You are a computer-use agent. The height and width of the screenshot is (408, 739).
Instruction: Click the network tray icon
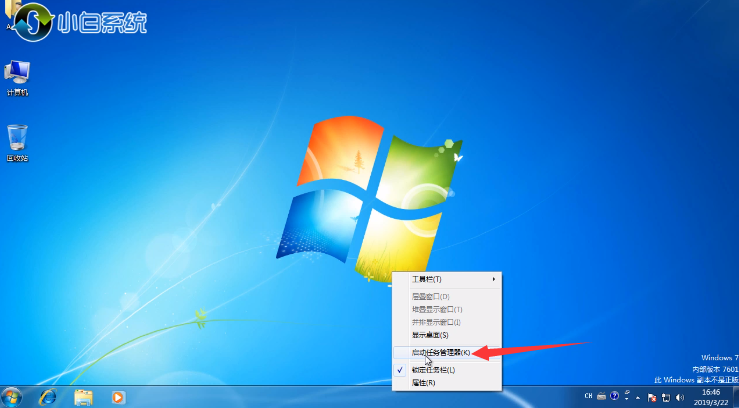coord(665,398)
